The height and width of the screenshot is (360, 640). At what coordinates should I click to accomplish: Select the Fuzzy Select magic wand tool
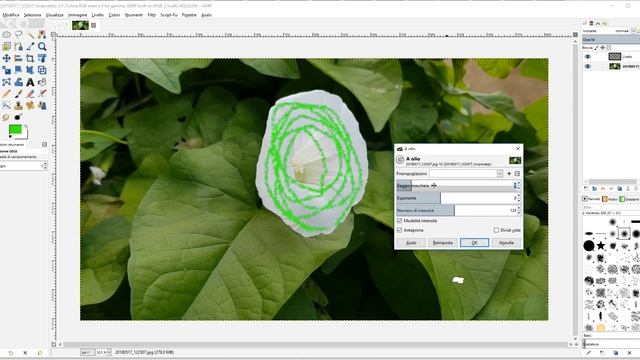coord(30,35)
